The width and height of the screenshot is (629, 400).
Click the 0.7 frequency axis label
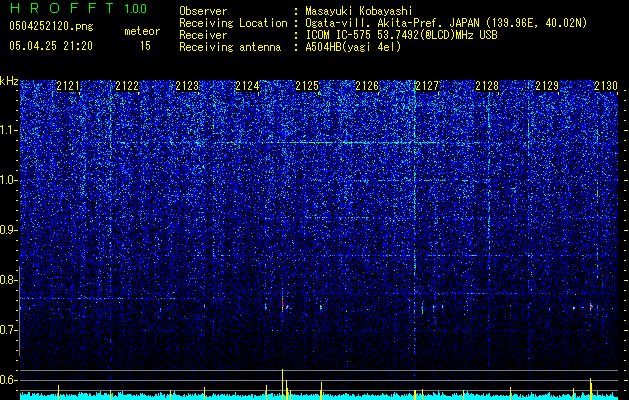(9, 330)
